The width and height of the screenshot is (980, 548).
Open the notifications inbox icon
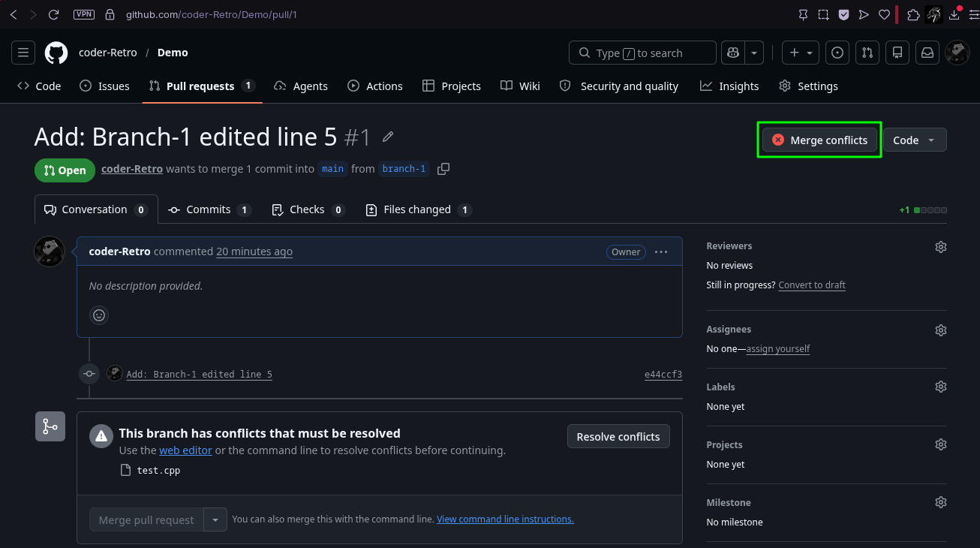coord(927,53)
